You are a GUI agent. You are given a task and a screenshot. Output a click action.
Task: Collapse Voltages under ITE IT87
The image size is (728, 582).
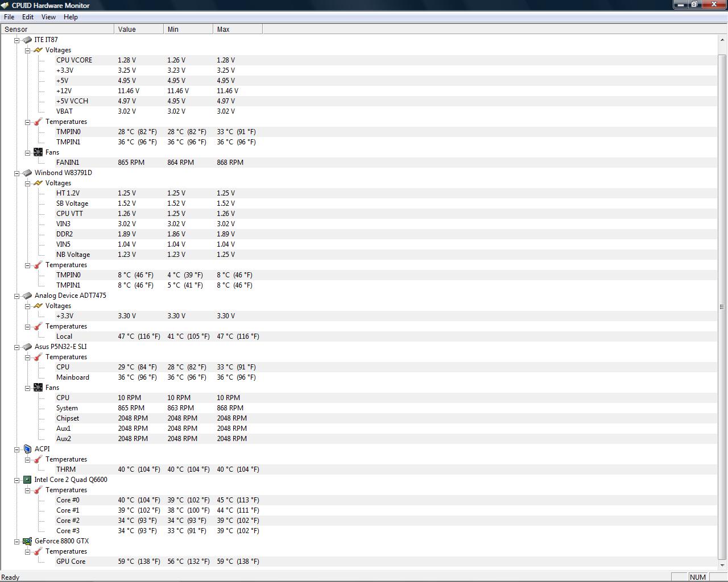click(27, 50)
